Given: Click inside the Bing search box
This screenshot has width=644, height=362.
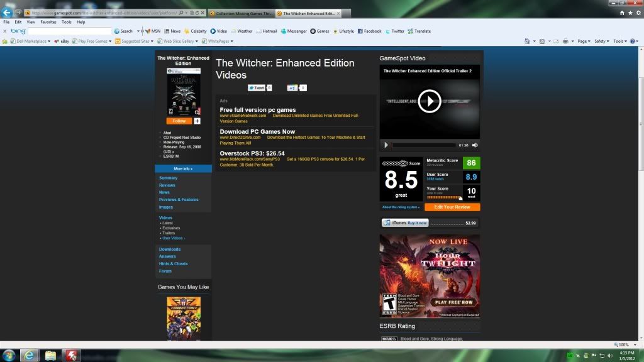Looking at the screenshot, I should pyautogui.click(x=69, y=31).
